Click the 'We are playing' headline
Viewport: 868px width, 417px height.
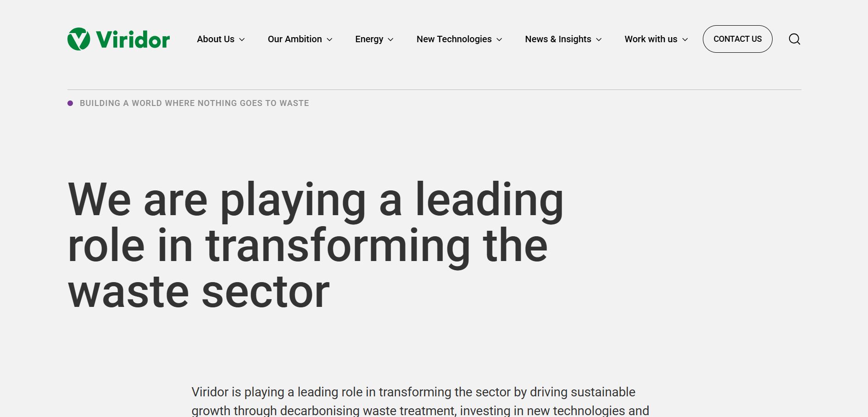pyautogui.click(x=316, y=245)
